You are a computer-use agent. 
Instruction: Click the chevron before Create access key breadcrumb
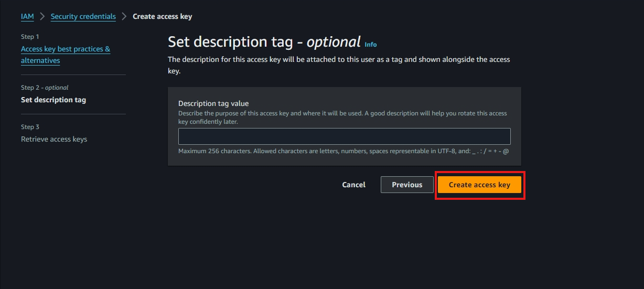(x=124, y=16)
